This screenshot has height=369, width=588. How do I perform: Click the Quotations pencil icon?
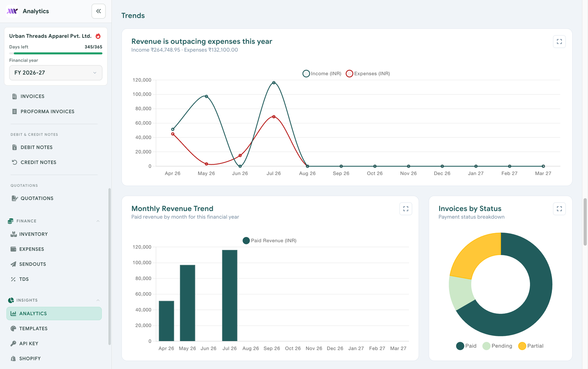[15, 198]
